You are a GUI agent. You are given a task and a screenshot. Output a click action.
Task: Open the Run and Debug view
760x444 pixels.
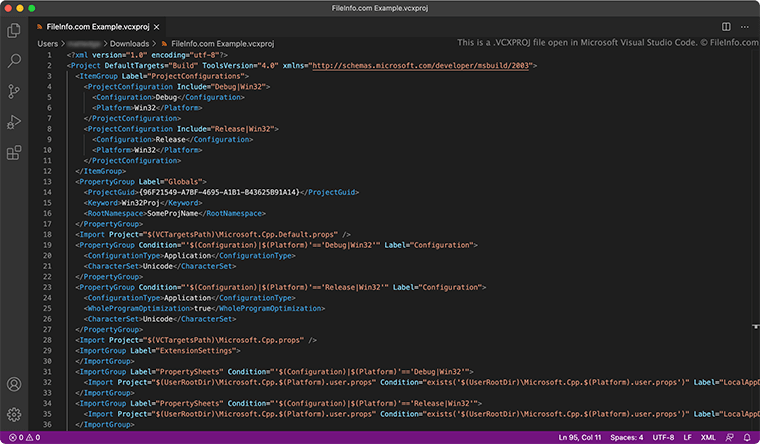click(x=14, y=122)
